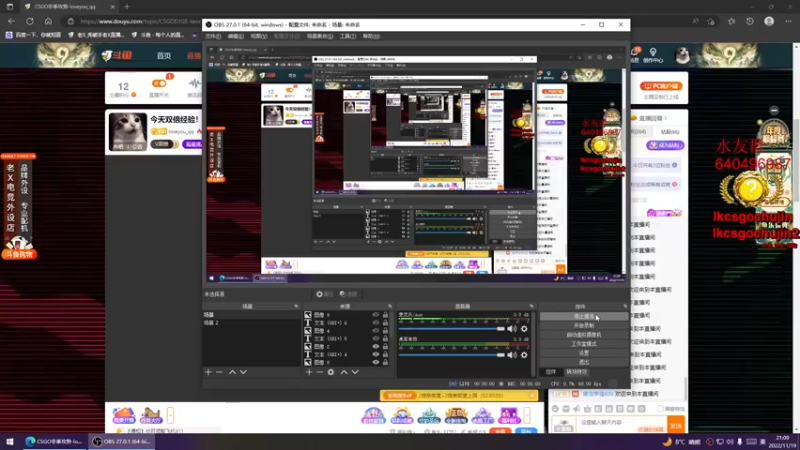Open desktop audio settings gear

(x=524, y=355)
